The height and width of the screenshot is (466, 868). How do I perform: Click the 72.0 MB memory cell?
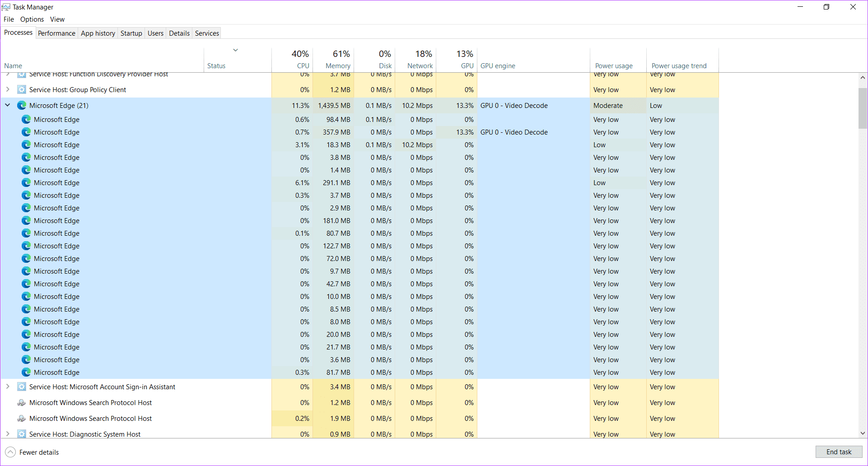click(x=333, y=258)
